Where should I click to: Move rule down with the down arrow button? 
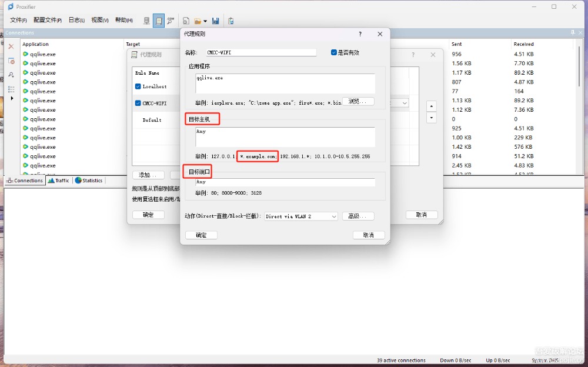click(x=431, y=118)
